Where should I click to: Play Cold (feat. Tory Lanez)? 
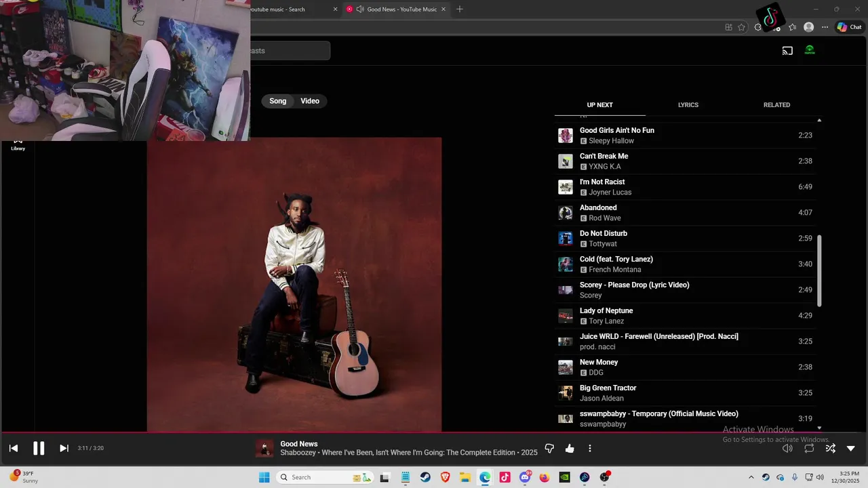click(x=685, y=264)
